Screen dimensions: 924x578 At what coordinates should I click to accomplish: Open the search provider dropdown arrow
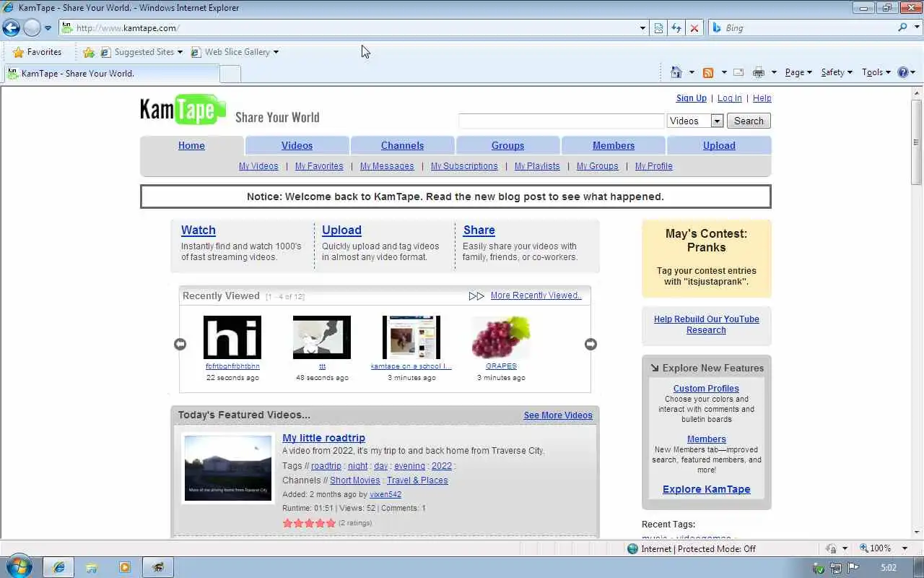915,27
